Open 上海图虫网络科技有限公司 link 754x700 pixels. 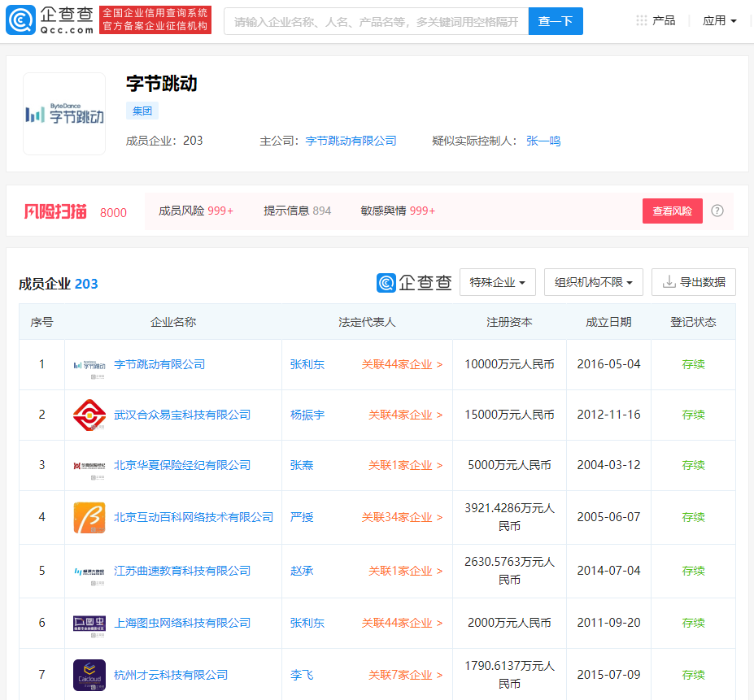181,623
